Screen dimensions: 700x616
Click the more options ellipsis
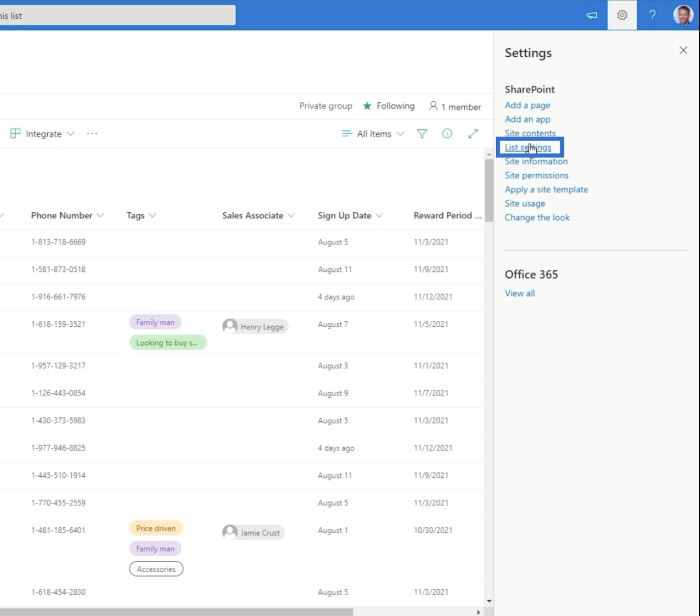pos(92,133)
